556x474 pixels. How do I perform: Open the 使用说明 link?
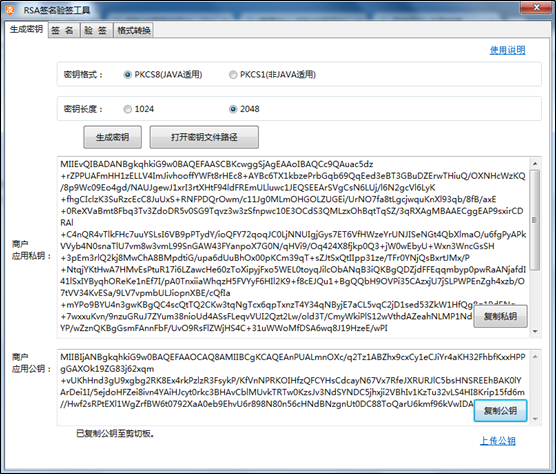coord(507,50)
